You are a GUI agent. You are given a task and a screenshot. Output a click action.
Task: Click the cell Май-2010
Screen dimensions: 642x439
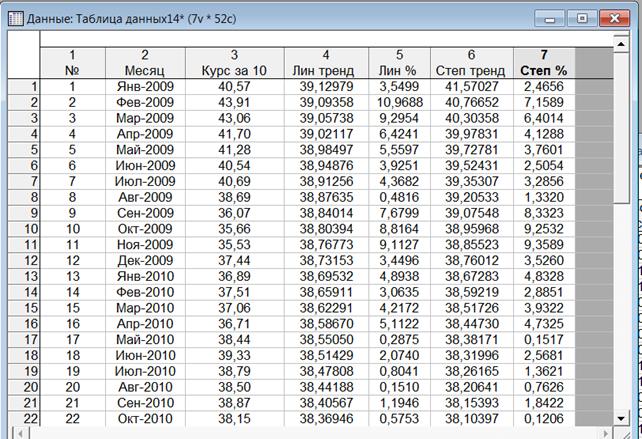pos(145,339)
